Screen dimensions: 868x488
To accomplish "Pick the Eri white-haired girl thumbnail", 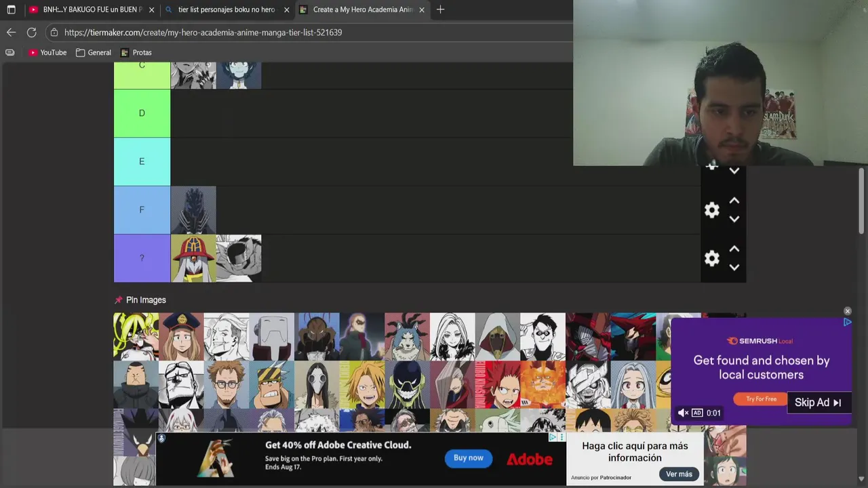I will [633, 384].
